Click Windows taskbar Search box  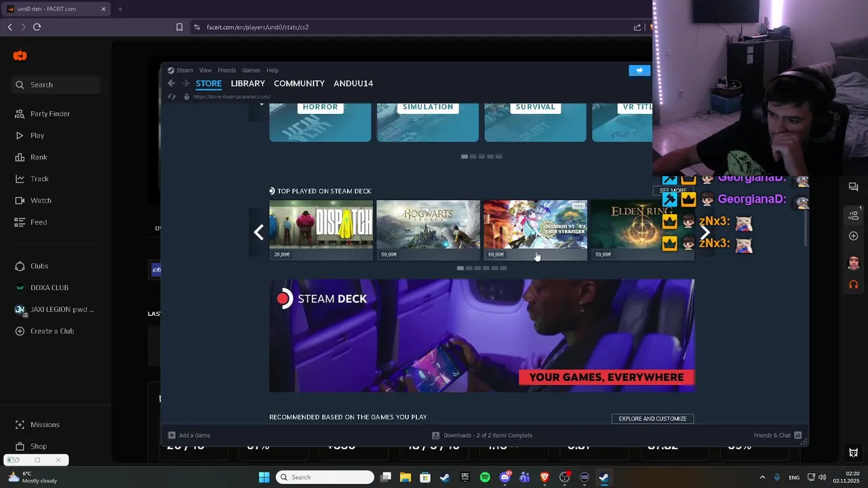pos(325,477)
